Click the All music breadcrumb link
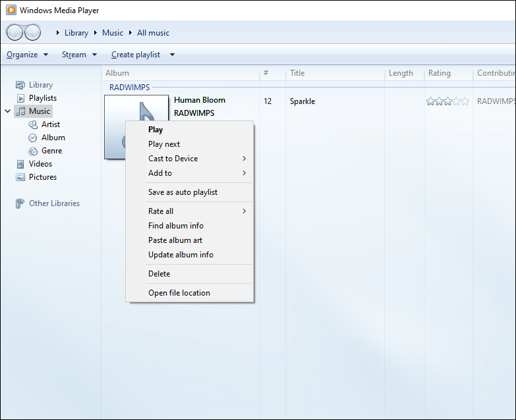 click(x=153, y=32)
